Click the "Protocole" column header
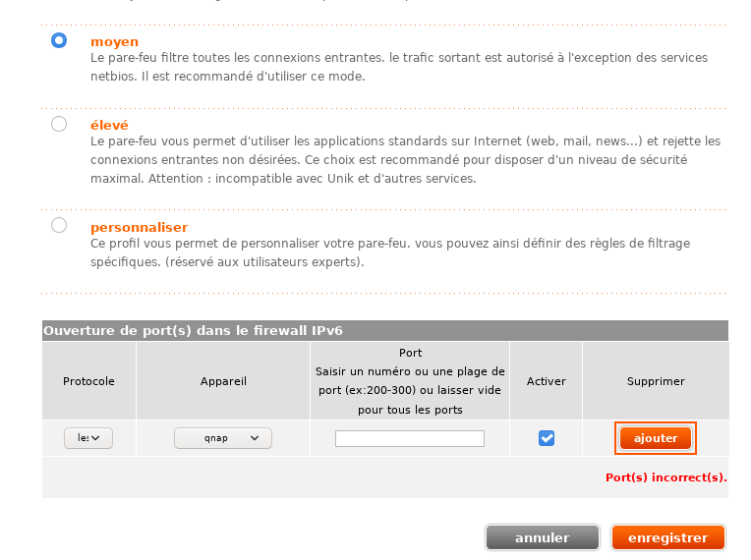Viewport: 751px width, 560px height. 88,381
